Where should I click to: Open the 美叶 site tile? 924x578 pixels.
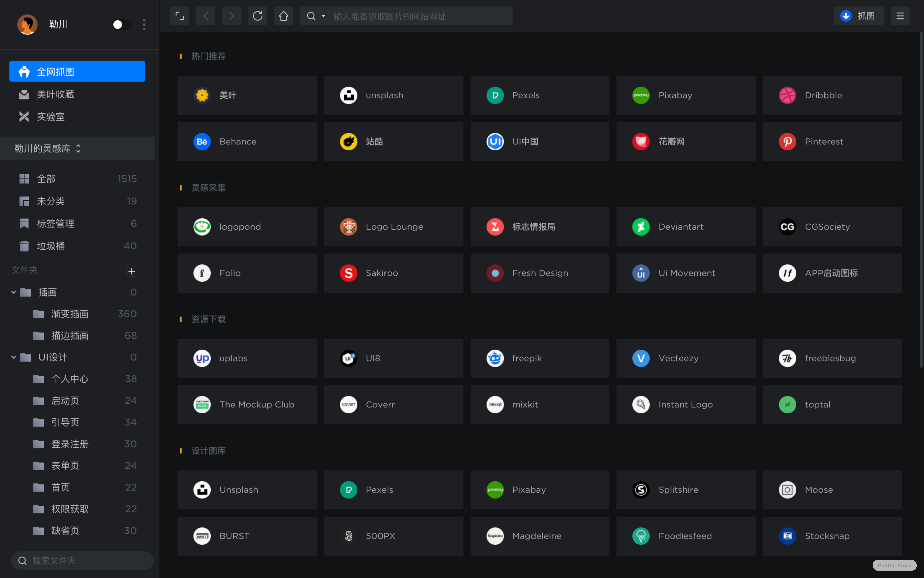pyautogui.click(x=247, y=95)
